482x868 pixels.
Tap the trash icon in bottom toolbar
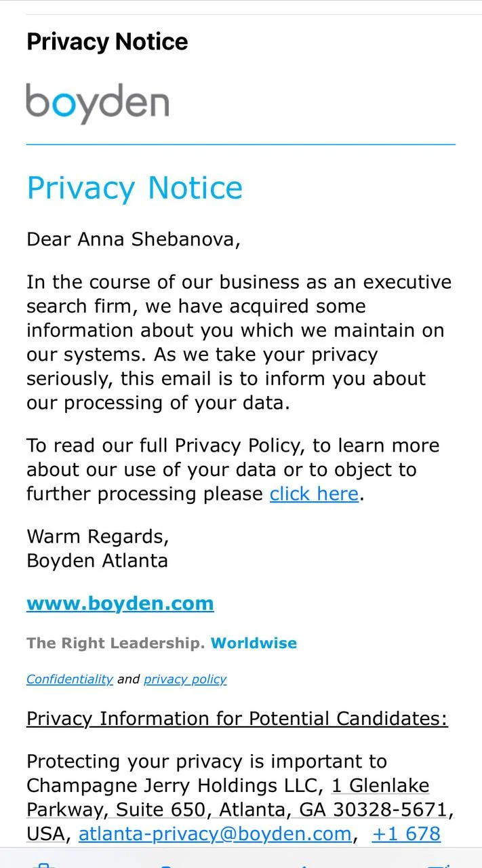pyautogui.click(x=43, y=864)
